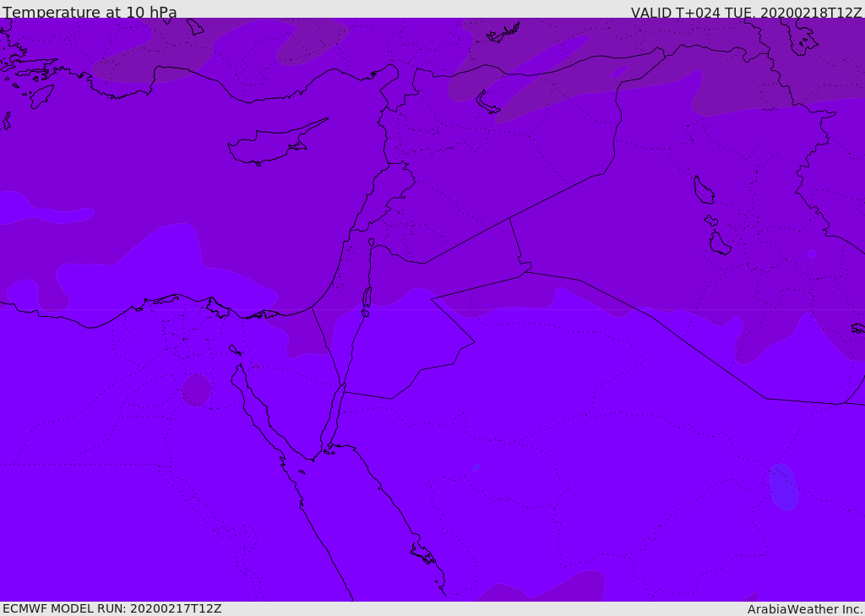Click the Jordan-Iraq-Saudi border junction

(x=529, y=269)
